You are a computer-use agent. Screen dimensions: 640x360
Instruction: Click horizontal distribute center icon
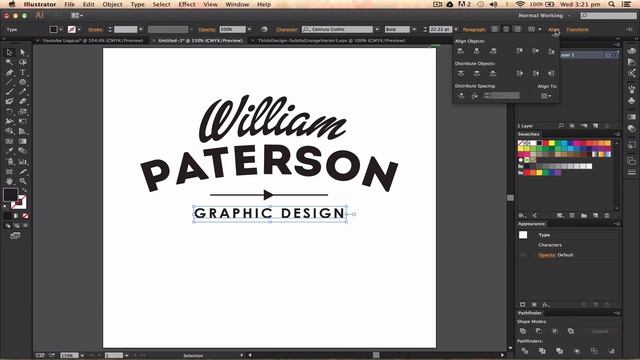536,73
